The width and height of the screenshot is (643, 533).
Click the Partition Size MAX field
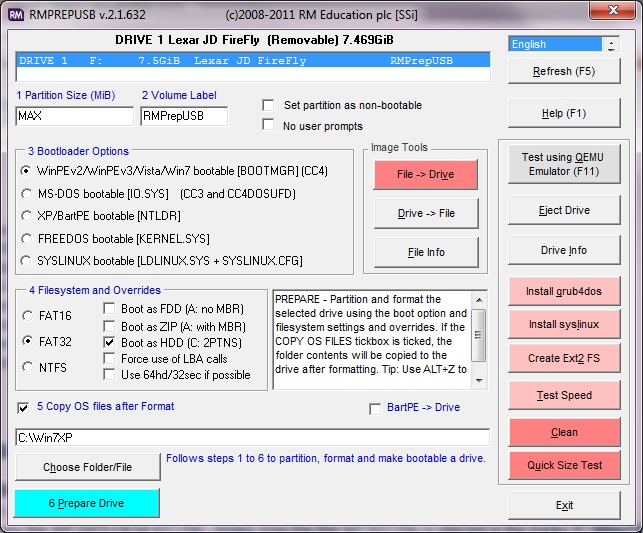pos(75,116)
